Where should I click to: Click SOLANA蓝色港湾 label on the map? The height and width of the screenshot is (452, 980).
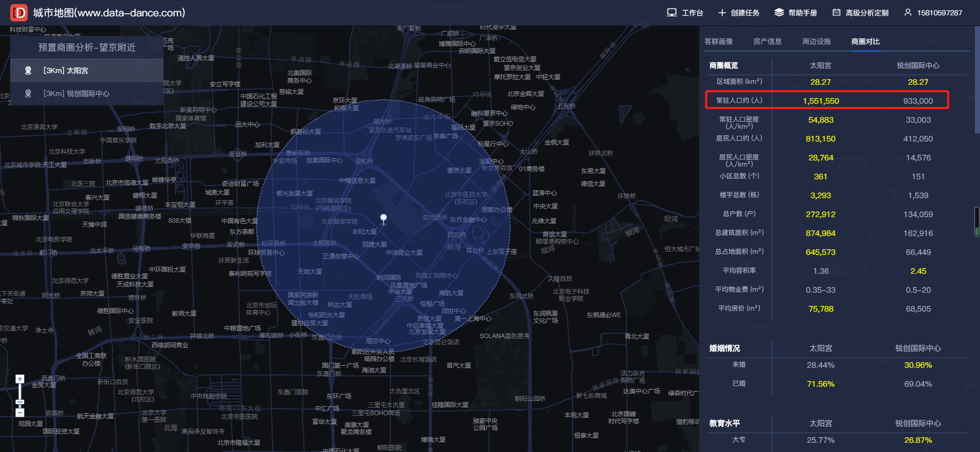(504, 336)
